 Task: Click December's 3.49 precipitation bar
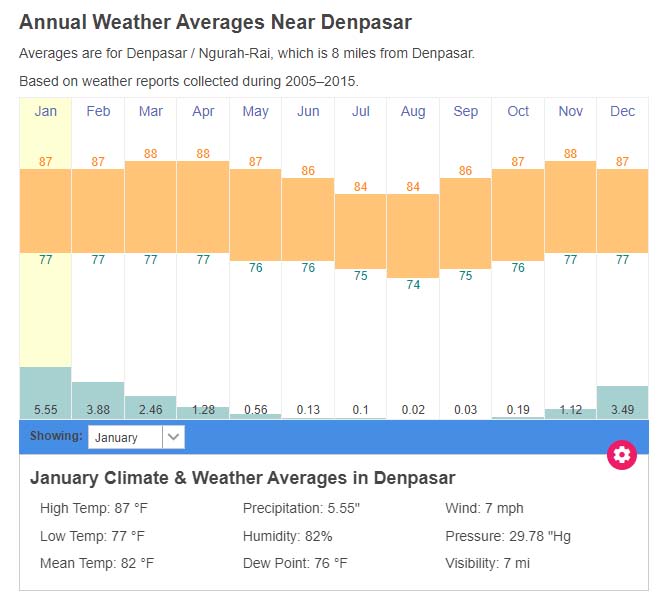pyautogui.click(x=622, y=401)
